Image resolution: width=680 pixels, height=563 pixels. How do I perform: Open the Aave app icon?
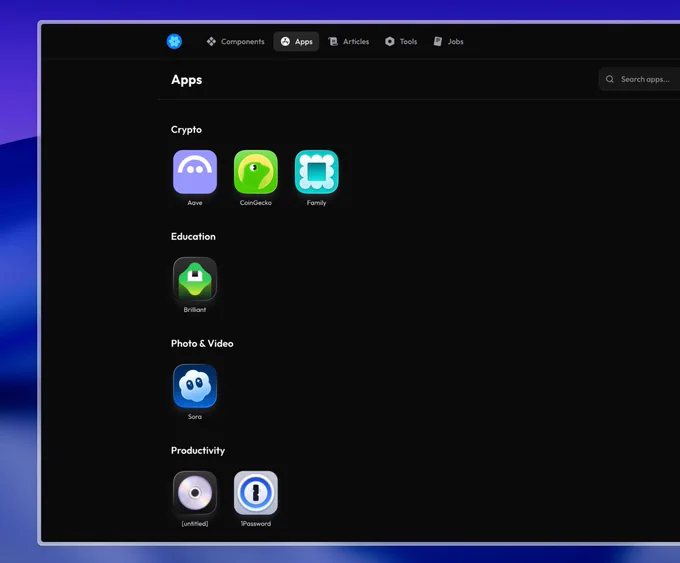pyautogui.click(x=195, y=172)
